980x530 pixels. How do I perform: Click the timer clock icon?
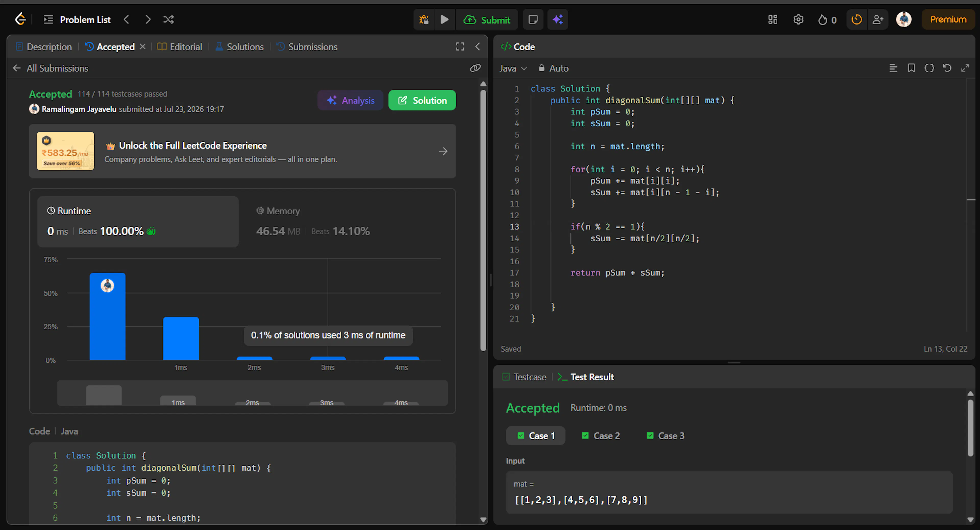856,19
